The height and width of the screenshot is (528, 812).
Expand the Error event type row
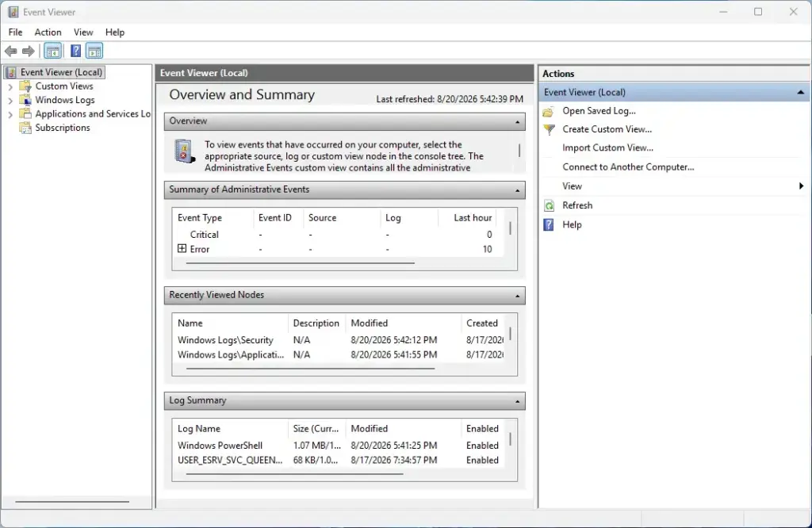coord(182,248)
